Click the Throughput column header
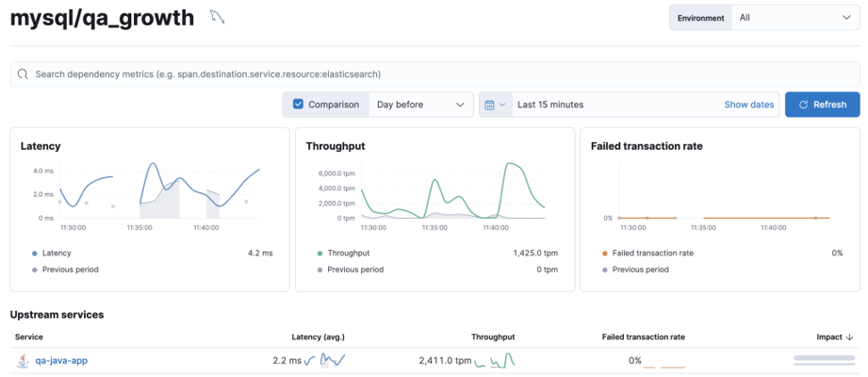The width and height of the screenshot is (868, 377). point(493,336)
